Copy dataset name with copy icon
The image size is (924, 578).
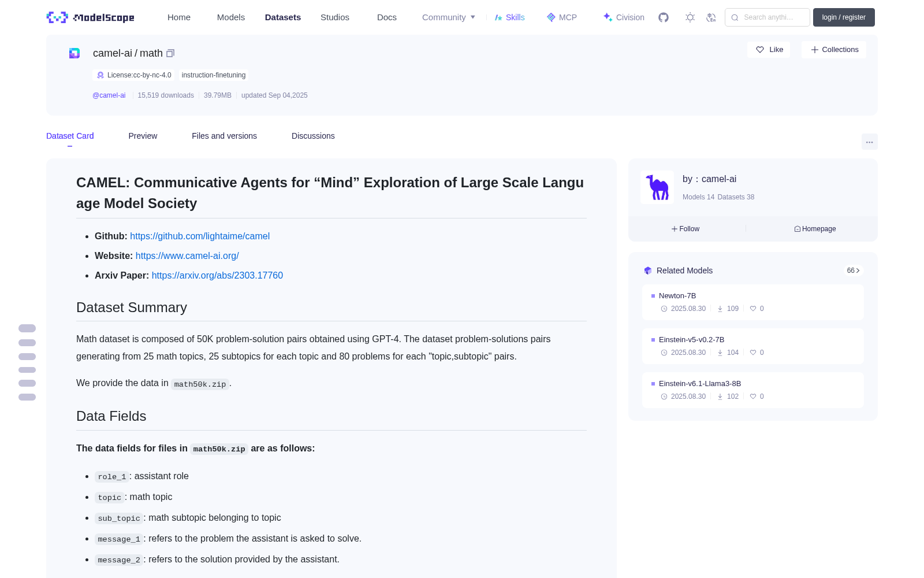(x=170, y=53)
